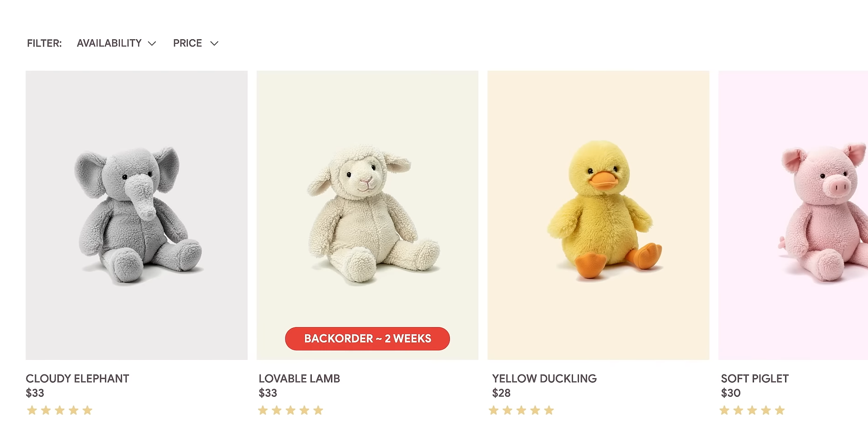Click the Lovable Lamb product title

300,379
